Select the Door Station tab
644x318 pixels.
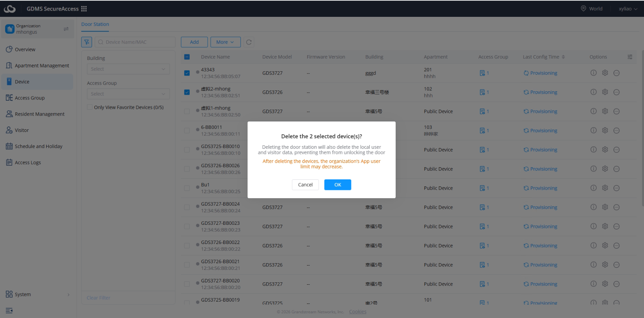point(95,24)
